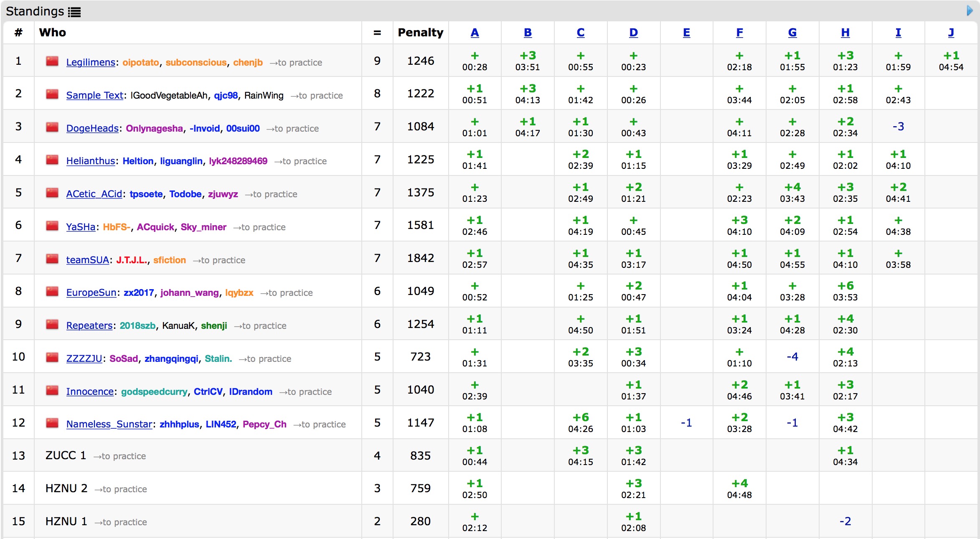The width and height of the screenshot is (980, 539).
Task: Click the flag icon beside DogeHeads
Action: pos(52,127)
